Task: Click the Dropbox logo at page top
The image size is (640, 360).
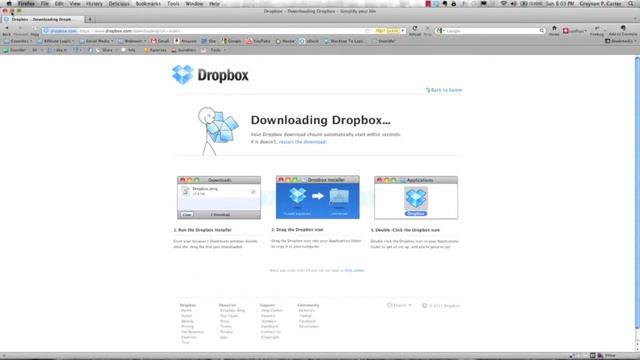Action: point(210,75)
